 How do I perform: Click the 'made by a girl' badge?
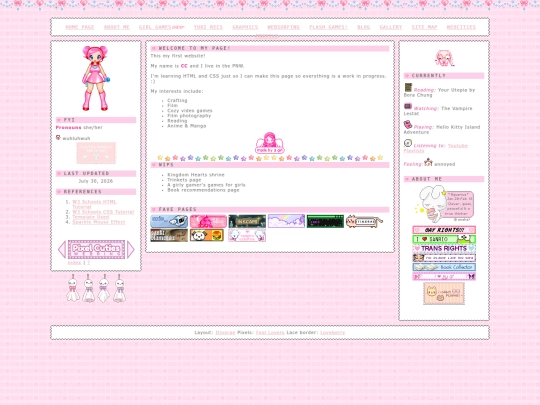[270, 143]
